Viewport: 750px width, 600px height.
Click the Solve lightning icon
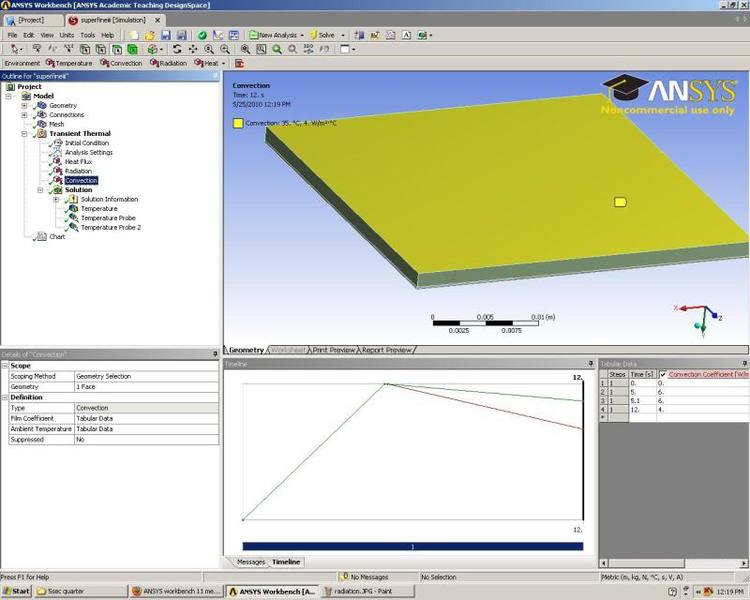coord(314,35)
